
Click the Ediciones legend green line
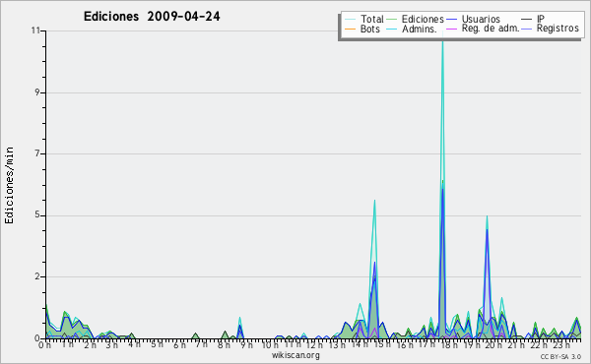(x=392, y=20)
